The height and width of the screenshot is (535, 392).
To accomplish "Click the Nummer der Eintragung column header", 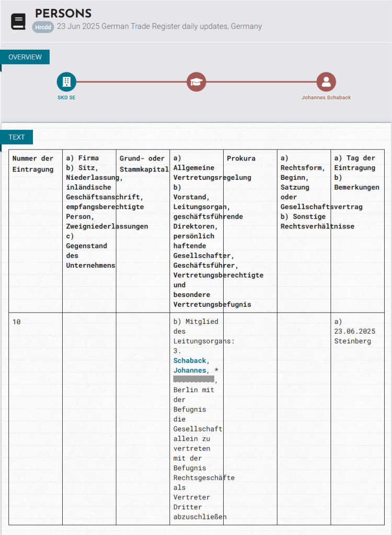I will click(33, 164).
